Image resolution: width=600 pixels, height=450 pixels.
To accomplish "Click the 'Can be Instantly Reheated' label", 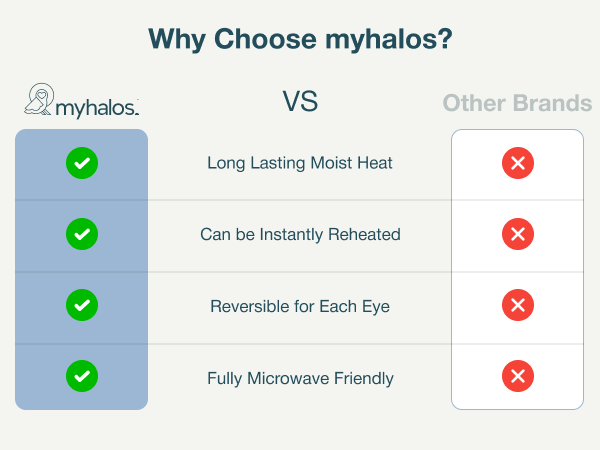I will pyautogui.click(x=300, y=234).
